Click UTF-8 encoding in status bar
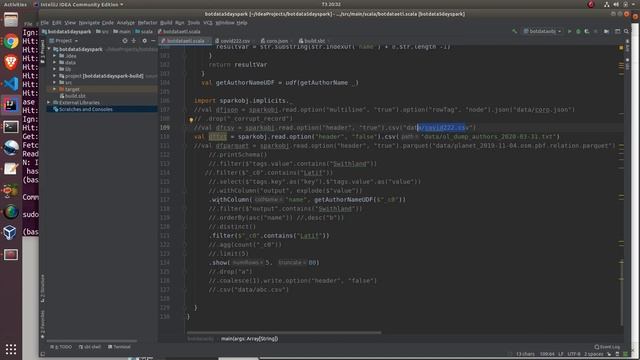 [x=573, y=354]
